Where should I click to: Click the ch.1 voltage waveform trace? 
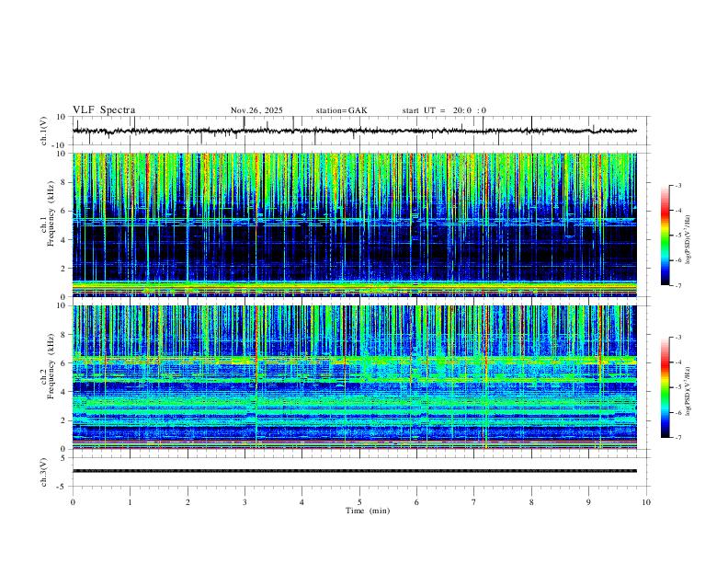[x=354, y=131]
